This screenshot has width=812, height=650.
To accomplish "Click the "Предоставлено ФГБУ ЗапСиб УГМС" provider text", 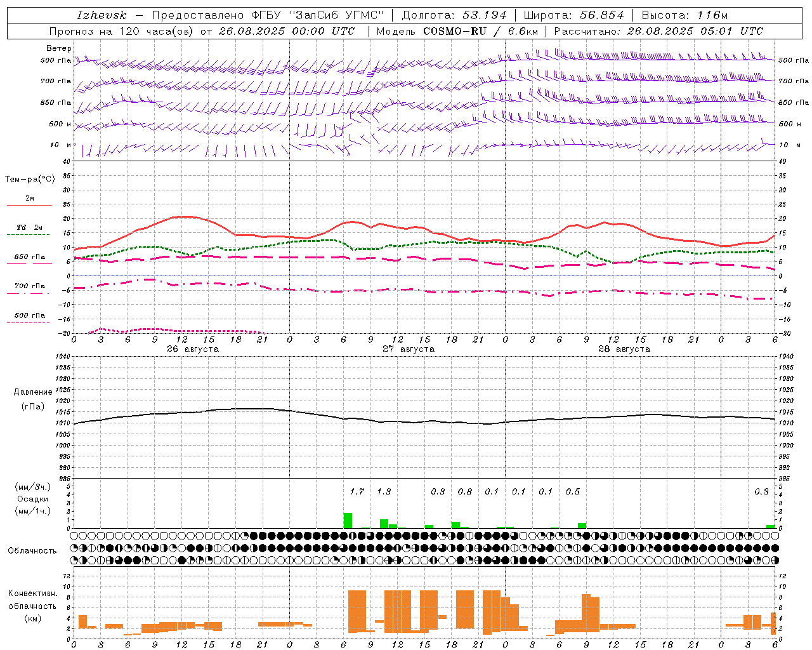I will point(268,15).
